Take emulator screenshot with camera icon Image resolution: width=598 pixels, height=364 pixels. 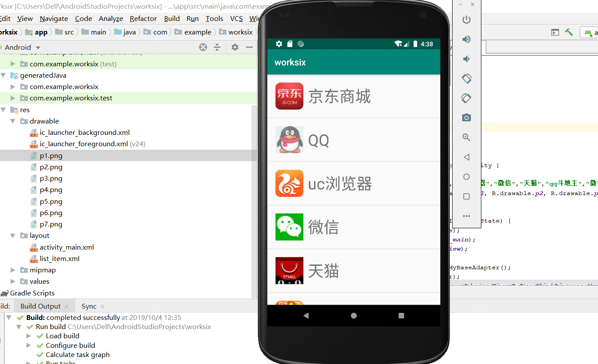coord(467,117)
